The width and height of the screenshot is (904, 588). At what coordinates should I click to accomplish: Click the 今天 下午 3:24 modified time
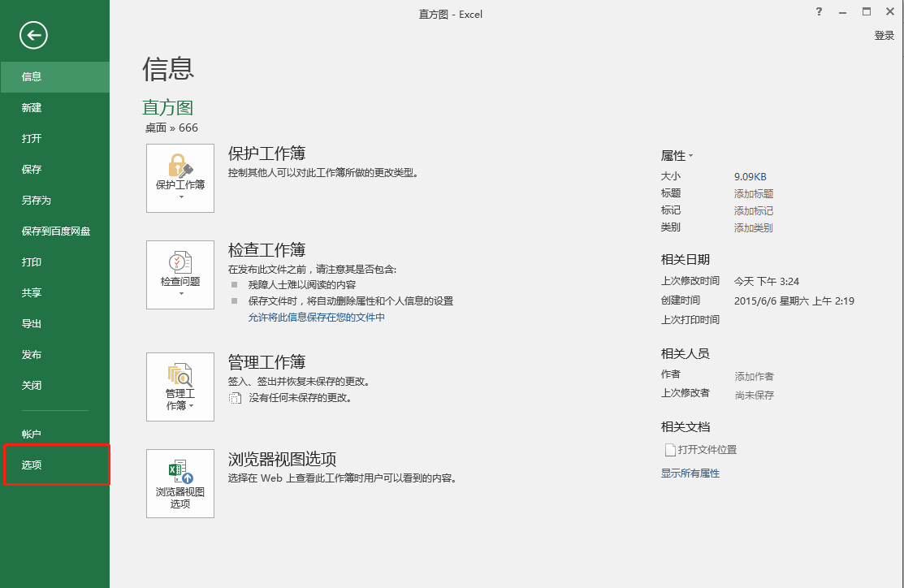[766, 281]
